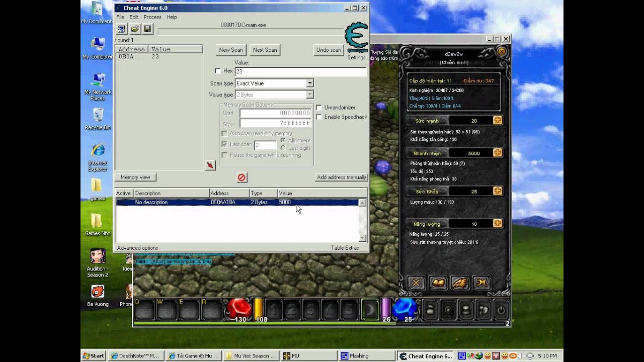Click address list scrollbar down arrow
644x362 pixels.
pyautogui.click(x=362, y=238)
